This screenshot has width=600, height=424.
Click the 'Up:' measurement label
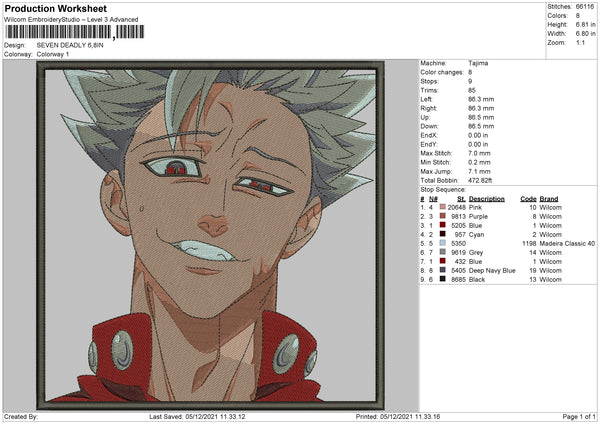(425, 117)
